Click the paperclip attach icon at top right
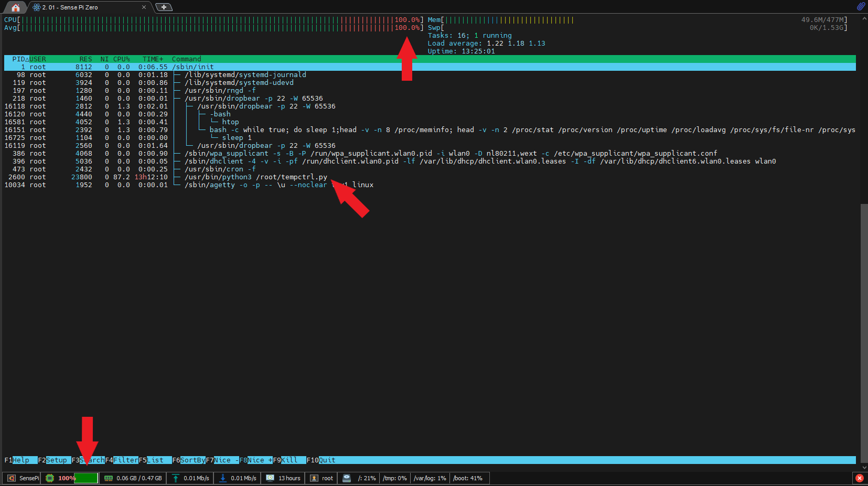868x486 pixels. pos(861,6)
